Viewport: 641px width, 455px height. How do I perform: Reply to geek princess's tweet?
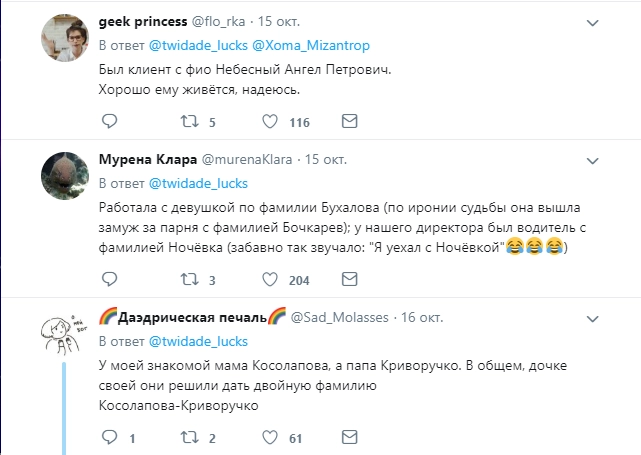(x=110, y=122)
